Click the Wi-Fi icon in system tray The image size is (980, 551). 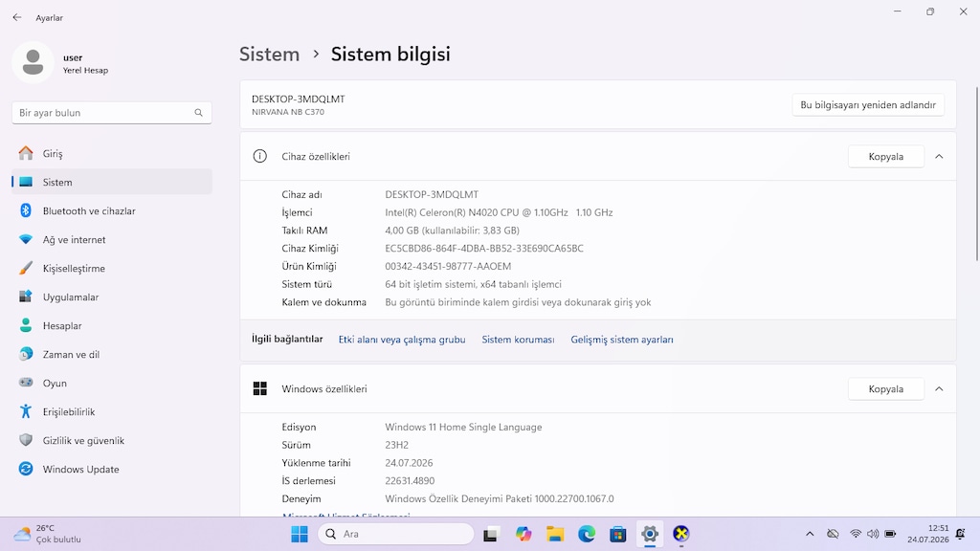856,534
